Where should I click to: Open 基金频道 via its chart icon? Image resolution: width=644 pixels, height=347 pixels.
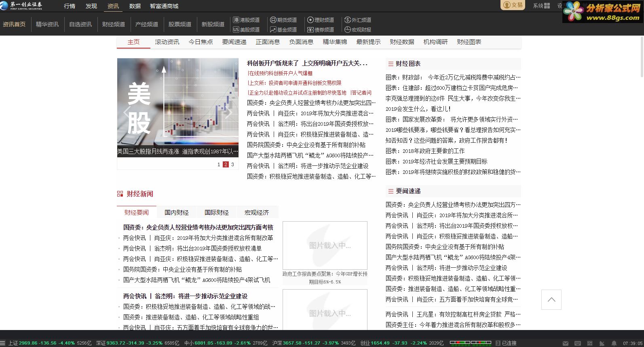pyautogui.click(x=273, y=30)
